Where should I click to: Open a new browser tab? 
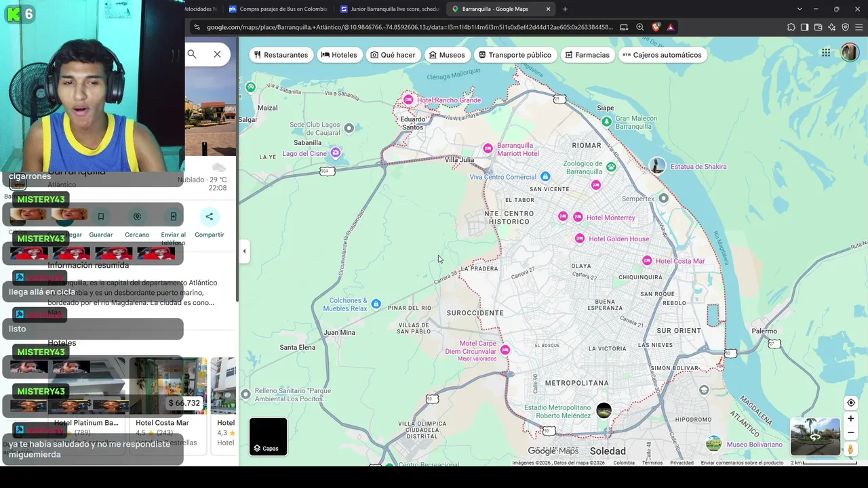tap(565, 9)
